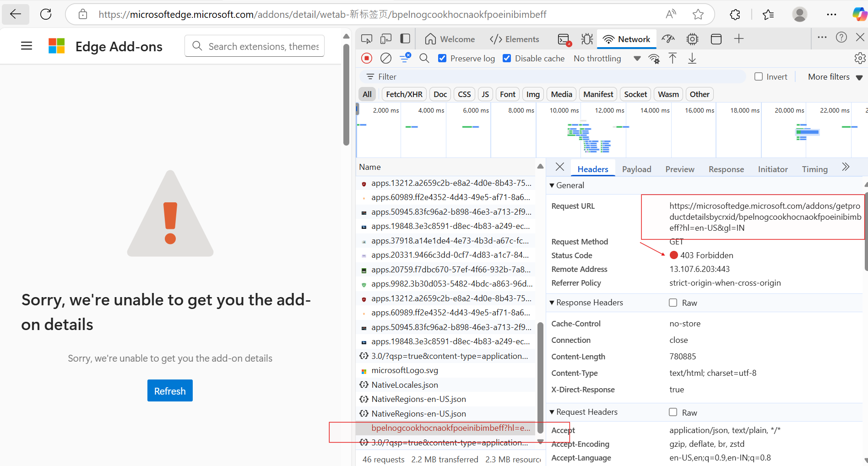Switch to the Timing tab
This screenshot has width=868, height=466.
[x=814, y=169]
